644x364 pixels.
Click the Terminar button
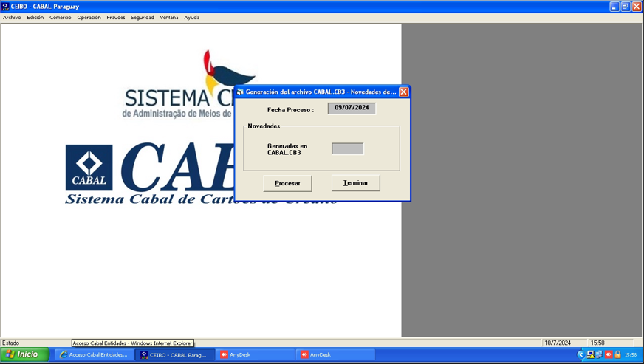pyautogui.click(x=356, y=183)
